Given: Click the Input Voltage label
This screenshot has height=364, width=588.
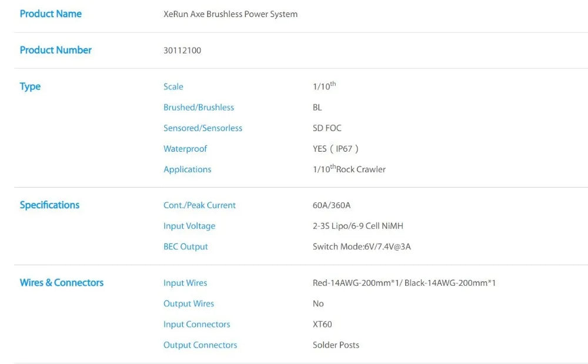Looking at the screenshot, I should tap(189, 226).
